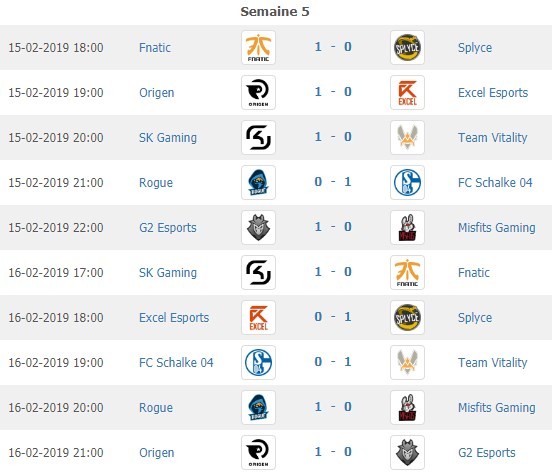Click the Excel logo next to Excel Esports at 19:00

point(407,93)
